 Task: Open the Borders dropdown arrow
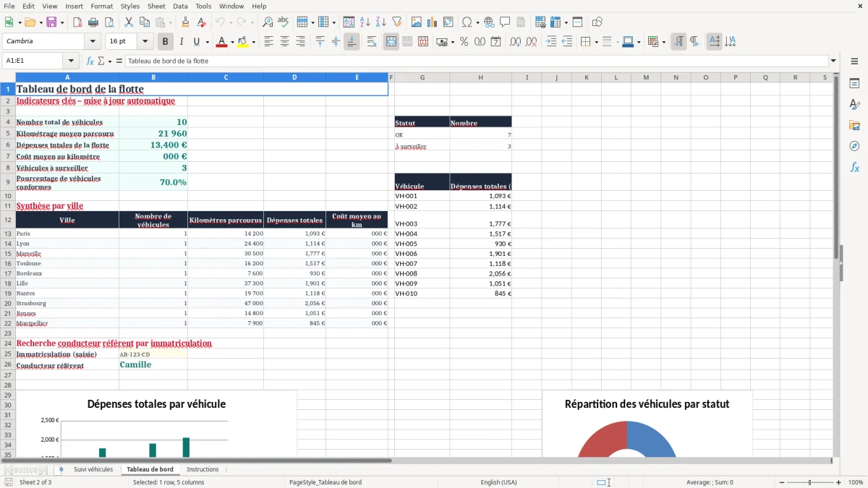[596, 42]
